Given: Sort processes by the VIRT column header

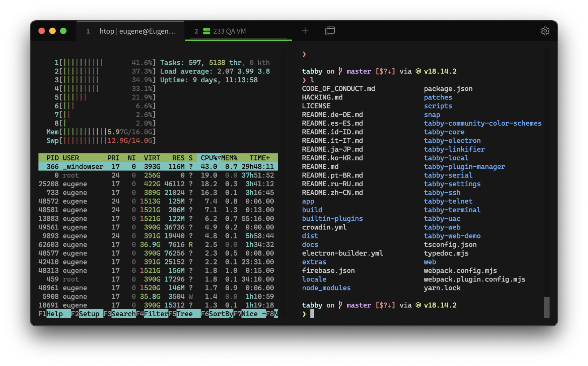Looking at the screenshot, I should coord(152,158).
